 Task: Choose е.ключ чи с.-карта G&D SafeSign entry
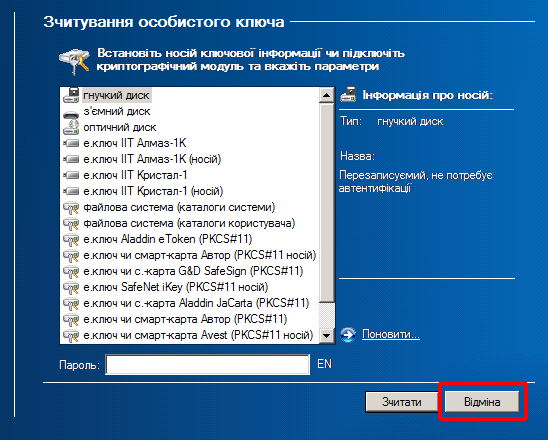tap(193, 271)
